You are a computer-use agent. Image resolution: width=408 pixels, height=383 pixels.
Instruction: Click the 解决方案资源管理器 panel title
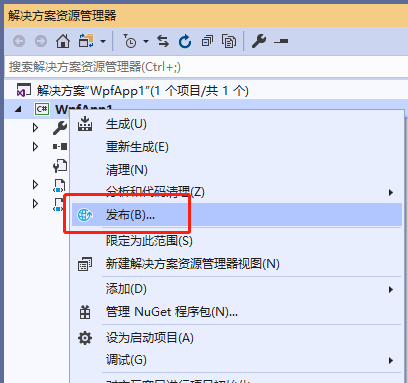pos(62,16)
